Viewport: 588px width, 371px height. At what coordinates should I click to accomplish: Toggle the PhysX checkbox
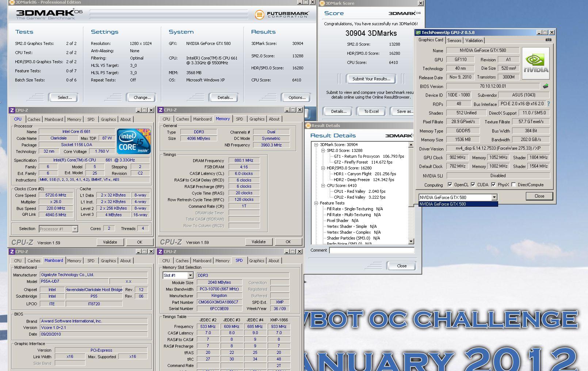(493, 184)
